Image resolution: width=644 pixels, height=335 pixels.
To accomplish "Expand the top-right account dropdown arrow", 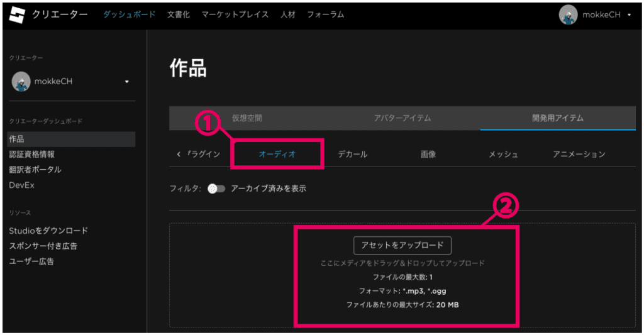I will [x=629, y=15].
